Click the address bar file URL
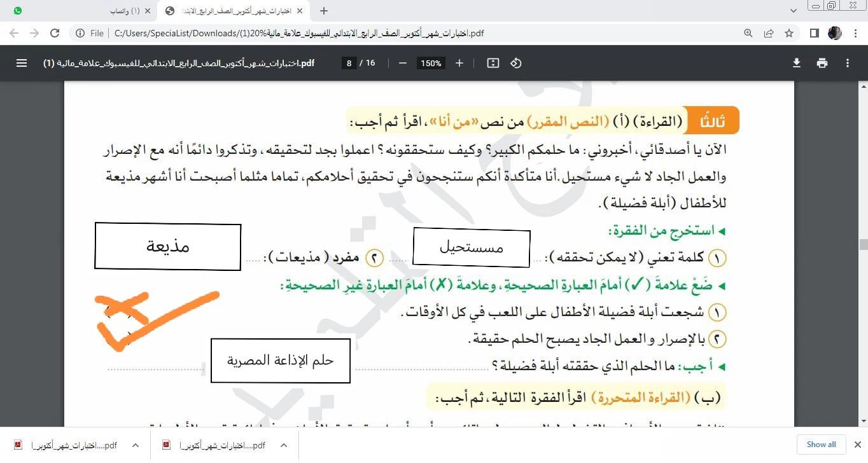The image size is (868, 463). [x=299, y=33]
